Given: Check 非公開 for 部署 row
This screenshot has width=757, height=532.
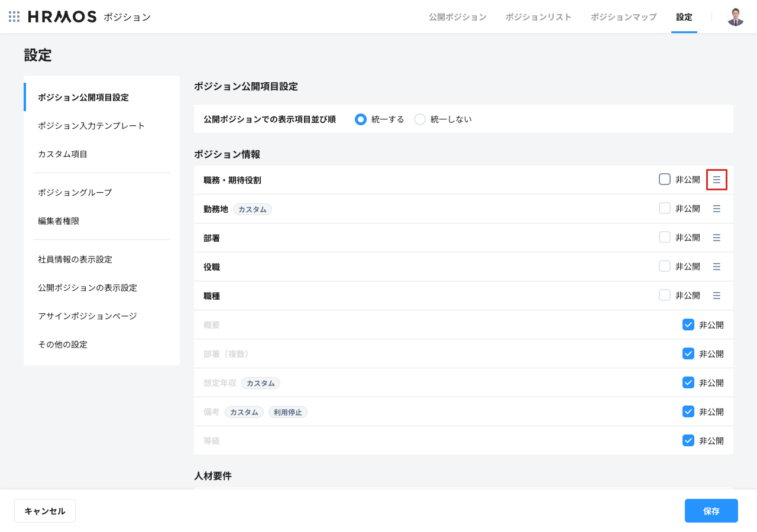Looking at the screenshot, I should [x=665, y=237].
